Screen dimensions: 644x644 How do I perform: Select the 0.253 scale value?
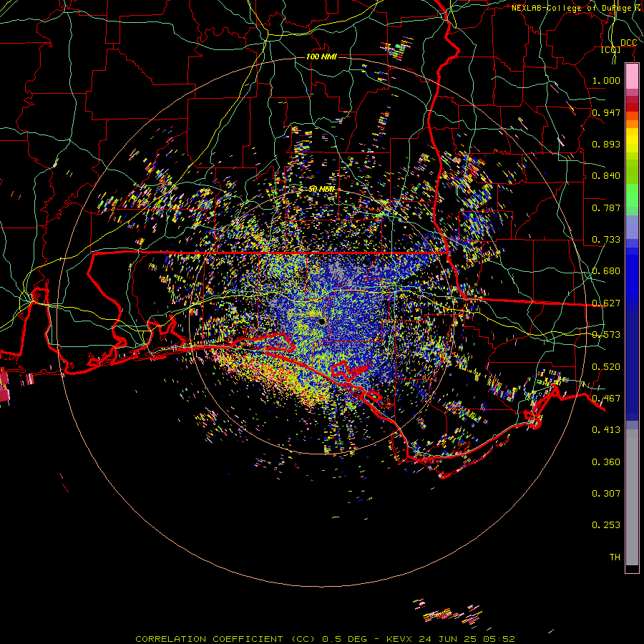tap(606, 525)
